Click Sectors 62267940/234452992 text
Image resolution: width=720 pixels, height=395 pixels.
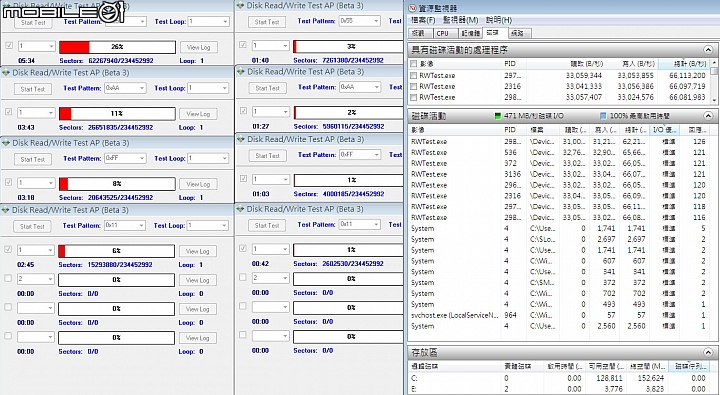(106, 61)
